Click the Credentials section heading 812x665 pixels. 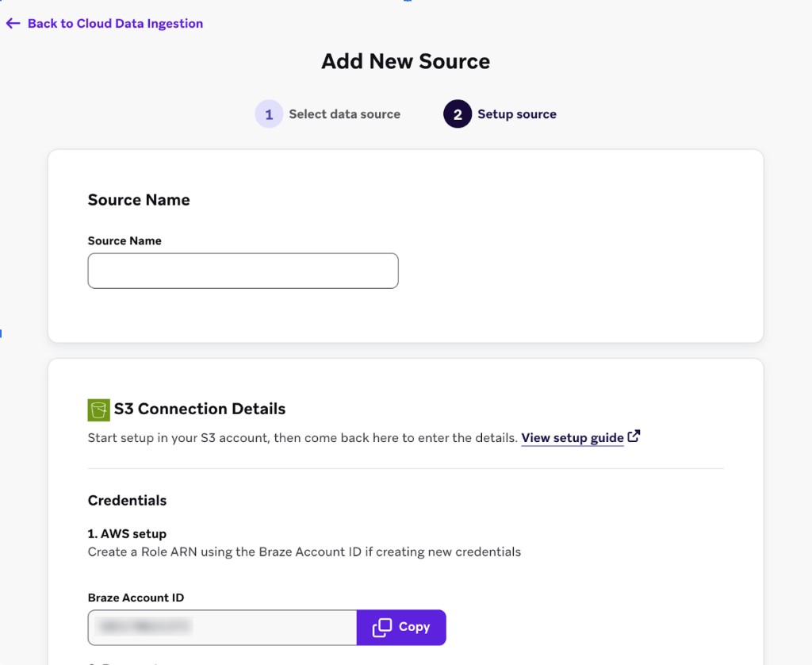point(127,501)
